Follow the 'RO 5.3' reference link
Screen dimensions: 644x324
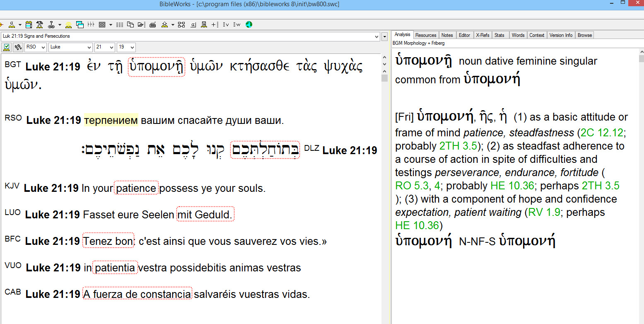click(x=412, y=186)
